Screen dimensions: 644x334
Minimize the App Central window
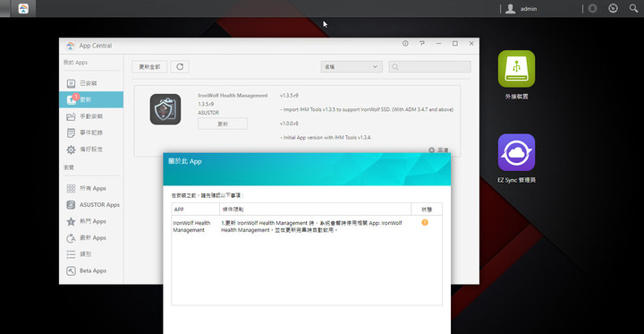tap(438, 44)
